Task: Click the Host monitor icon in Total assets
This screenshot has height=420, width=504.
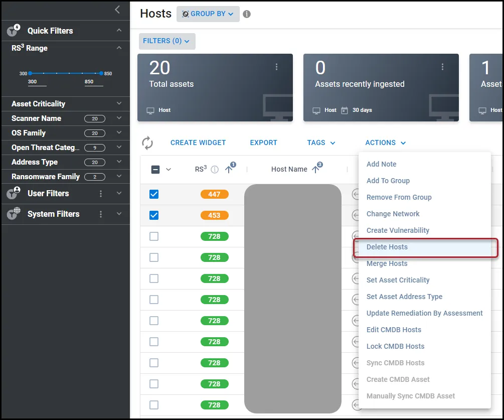Action: (150, 110)
